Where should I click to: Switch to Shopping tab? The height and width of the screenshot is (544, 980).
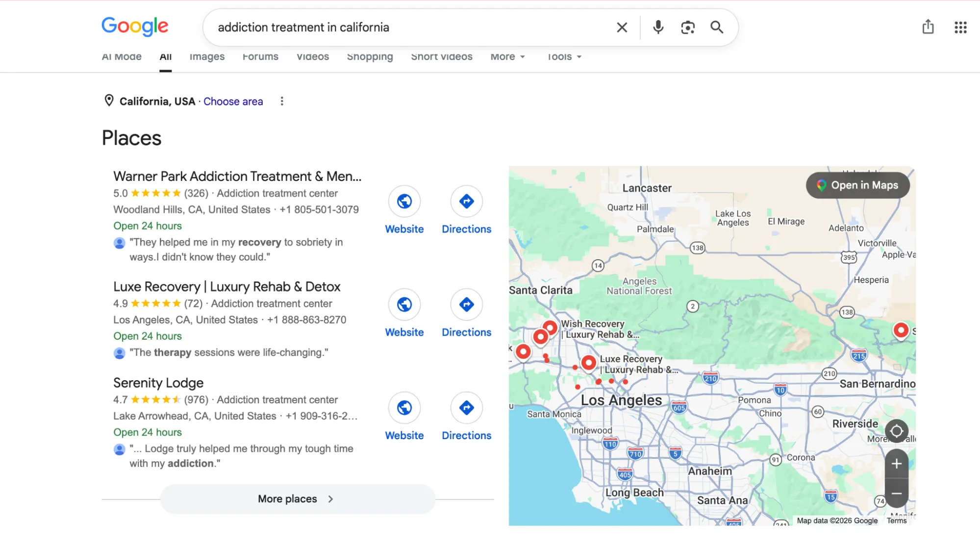(370, 57)
